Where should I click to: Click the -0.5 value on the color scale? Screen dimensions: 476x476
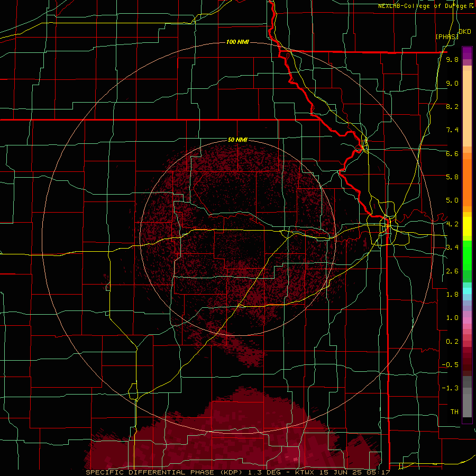point(450,365)
